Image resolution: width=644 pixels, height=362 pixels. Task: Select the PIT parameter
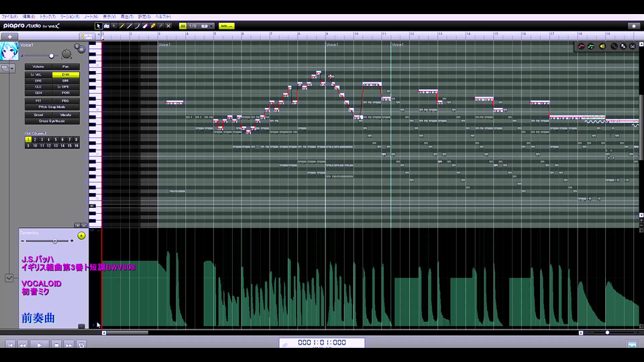[38, 101]
